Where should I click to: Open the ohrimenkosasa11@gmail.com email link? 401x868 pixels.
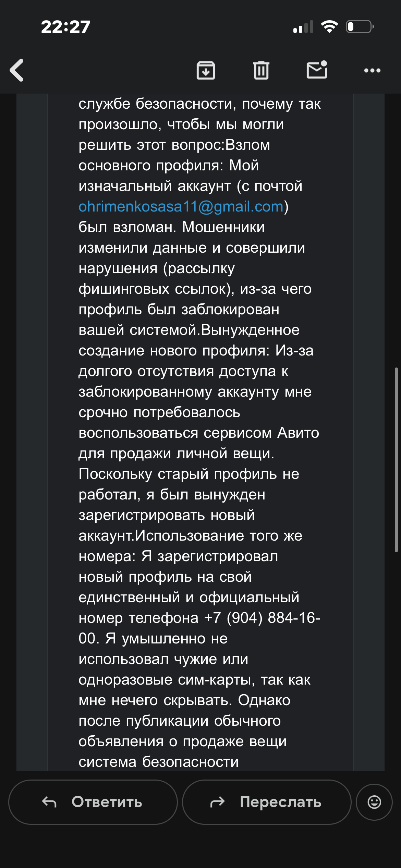(x=181, y=207)
